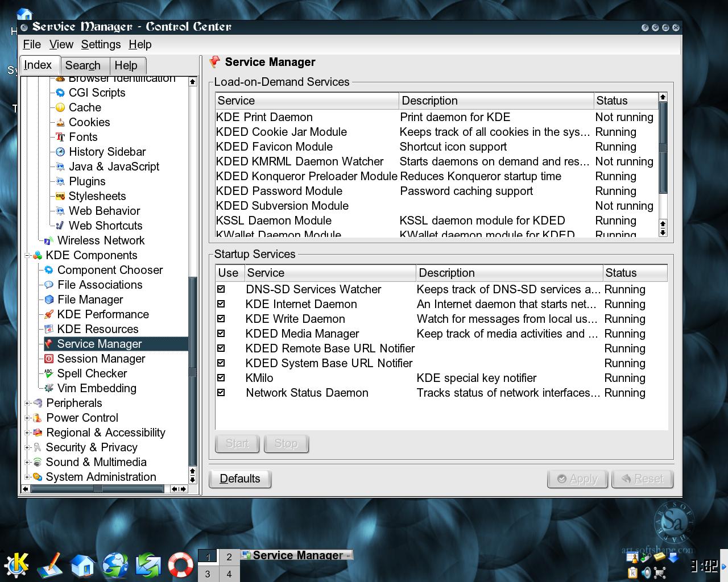Sort startup services by Description column header
The height and width of the screenshot is (582, 728).
[509, 273]
